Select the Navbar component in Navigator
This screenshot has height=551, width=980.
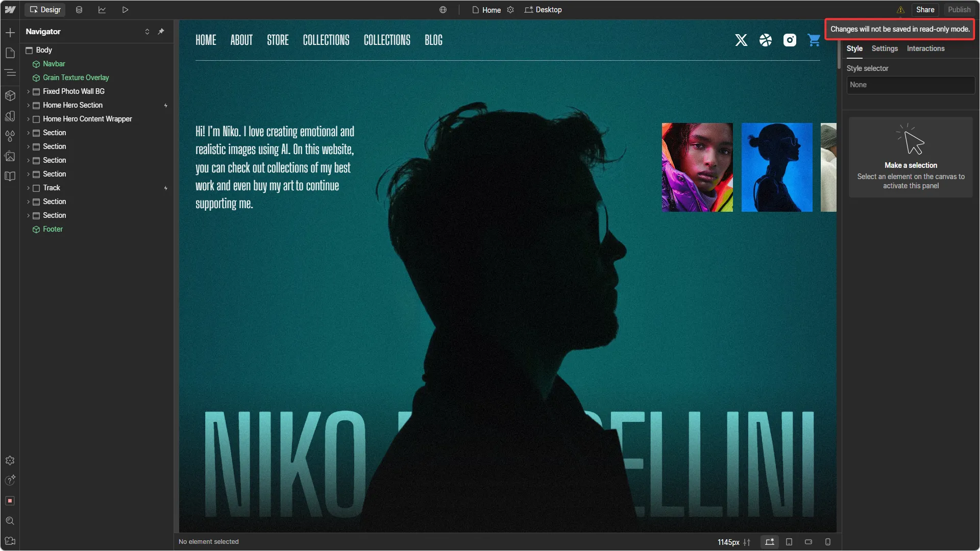54,64
